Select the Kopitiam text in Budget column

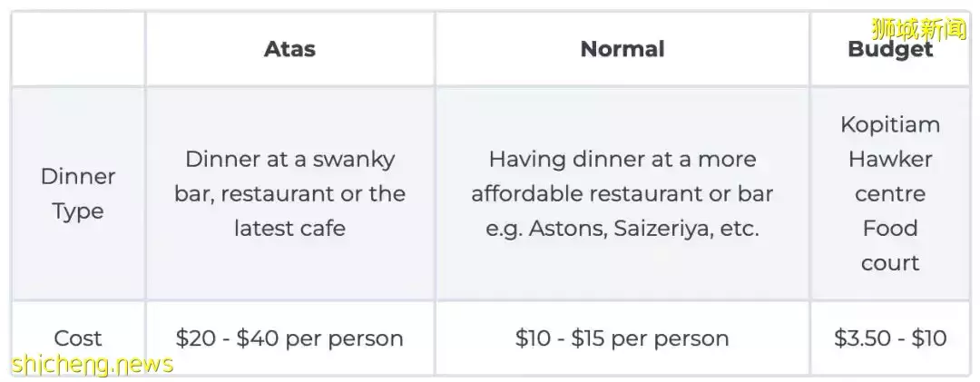coord(889,124)
